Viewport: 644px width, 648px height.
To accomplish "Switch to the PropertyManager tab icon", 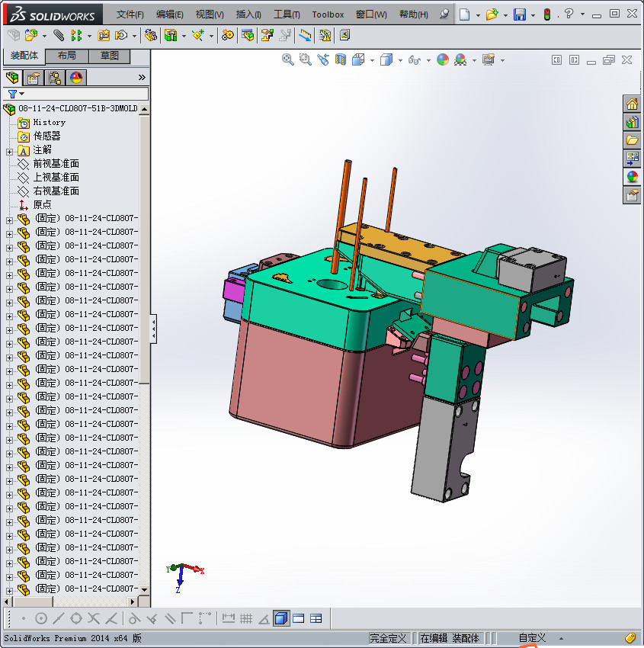I will (x=34, y=78).
